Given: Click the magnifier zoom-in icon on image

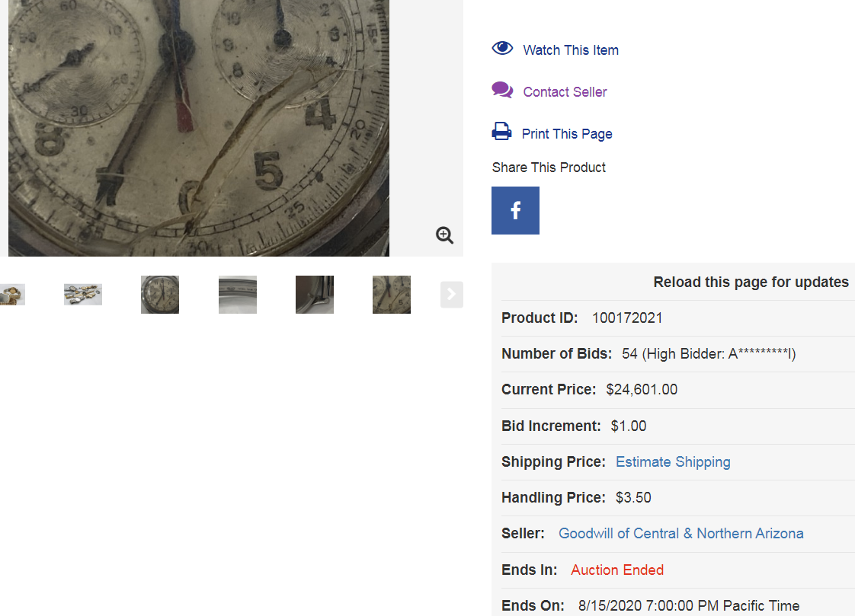Looking at the screenshot, I should pos(445,235).
